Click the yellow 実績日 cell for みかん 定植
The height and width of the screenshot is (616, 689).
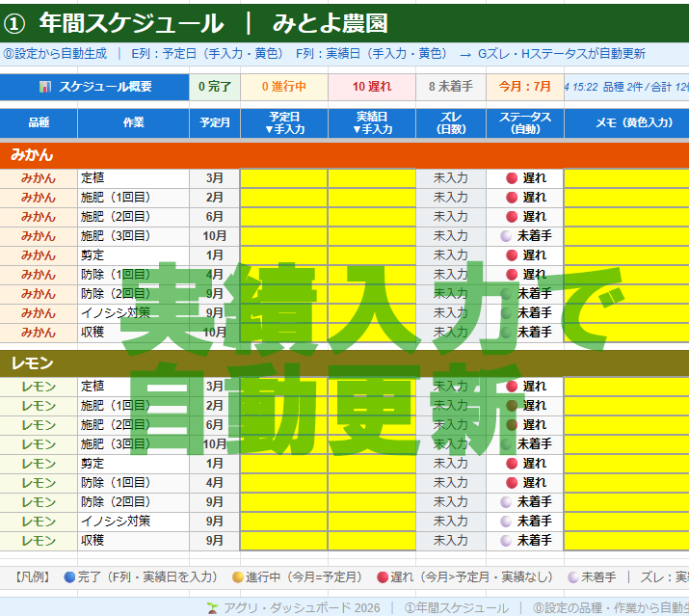coord(372,178)
